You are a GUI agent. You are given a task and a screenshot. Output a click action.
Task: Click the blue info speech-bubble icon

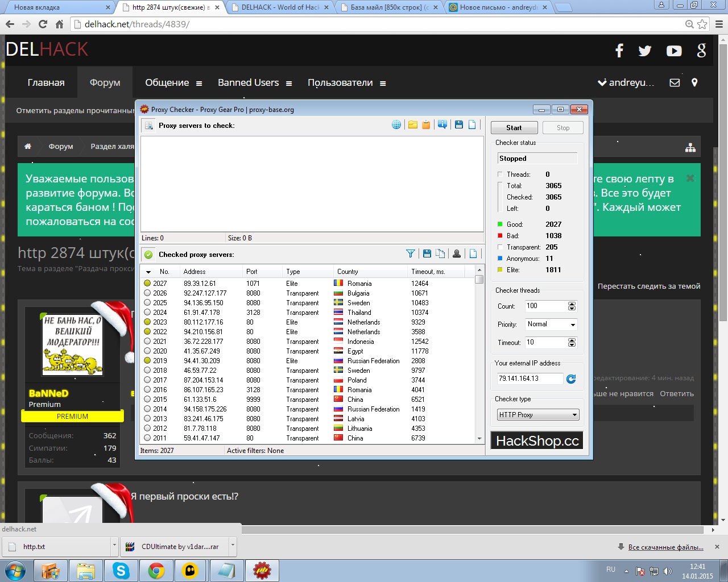click(442, 125)
